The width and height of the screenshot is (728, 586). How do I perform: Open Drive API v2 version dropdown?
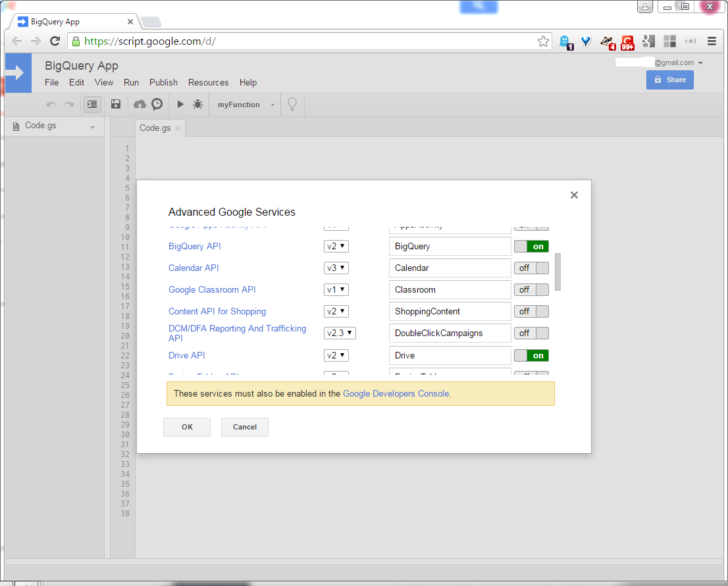pos(336,355)
